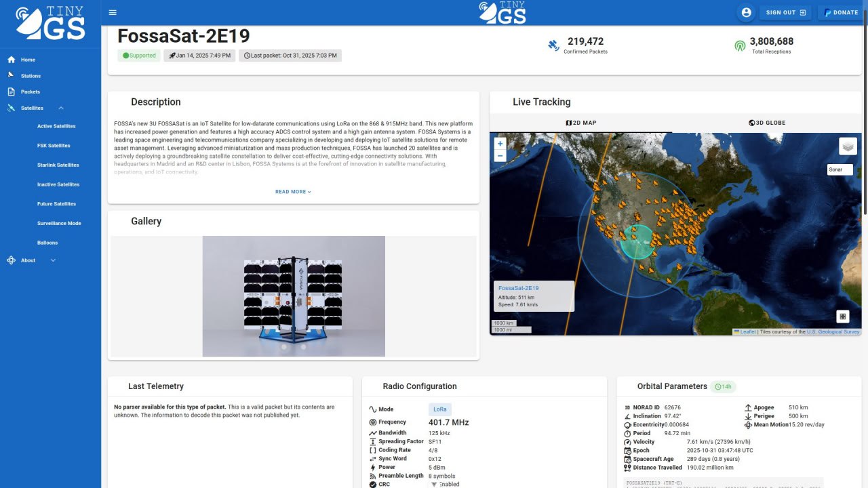
Task: Click the Bandwidth icon
Action: [x=372, y=433]
